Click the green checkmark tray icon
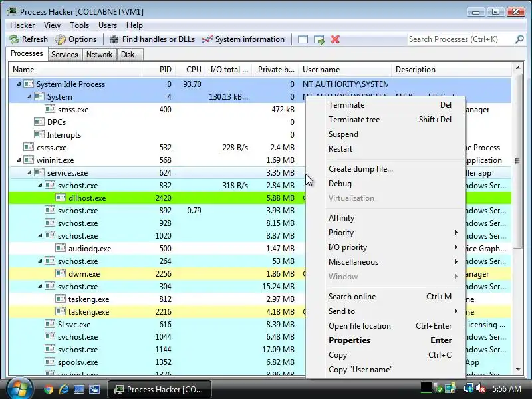The image size is (532, 399). 439,388
